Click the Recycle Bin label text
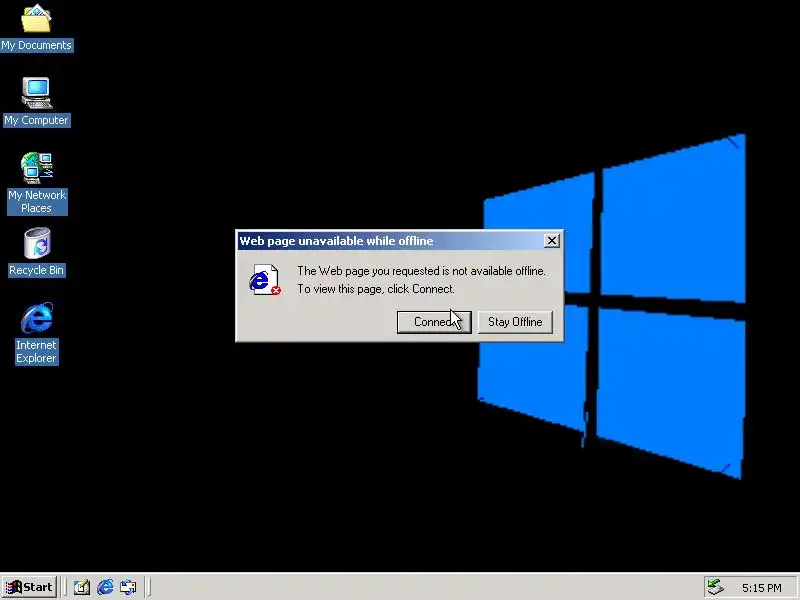This screenshot has width=800, height=600. coord(36,270)
